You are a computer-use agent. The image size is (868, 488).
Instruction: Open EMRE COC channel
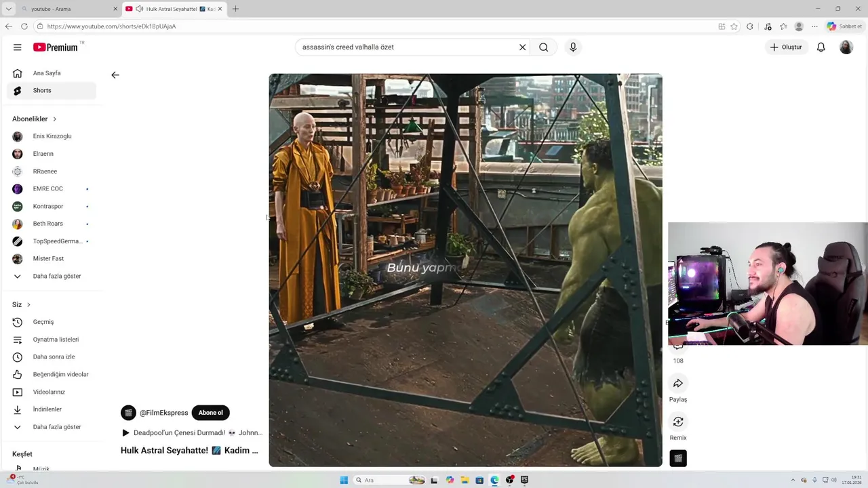tap(52, 188)
